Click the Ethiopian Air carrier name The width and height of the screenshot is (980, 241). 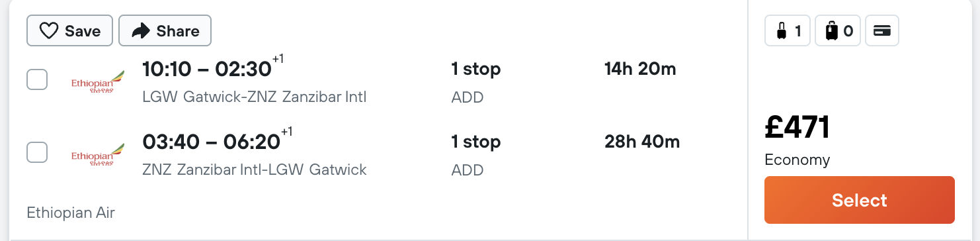(x=71, y=213)
